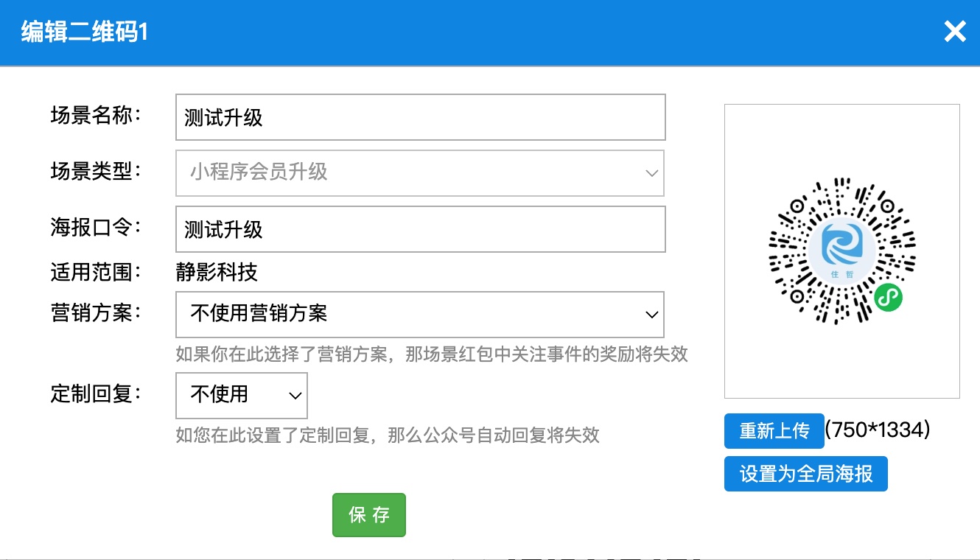Viewport: 980px width, 560px height.
Task: Click the 场景名称 input field
Action: 420,117
